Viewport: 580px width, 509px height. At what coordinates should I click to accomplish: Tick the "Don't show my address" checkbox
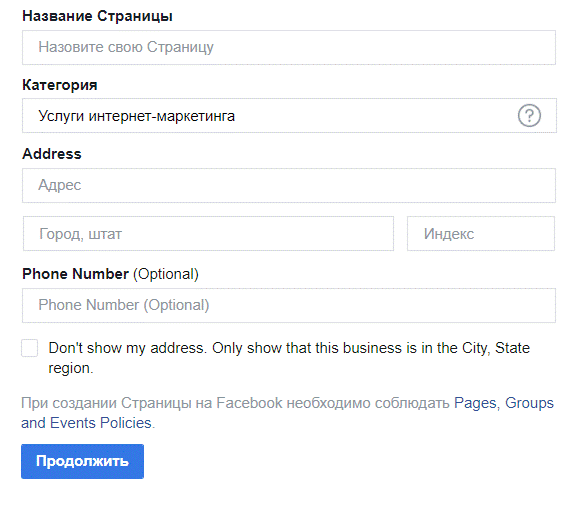pyautogui.click(x=30, y=348)
